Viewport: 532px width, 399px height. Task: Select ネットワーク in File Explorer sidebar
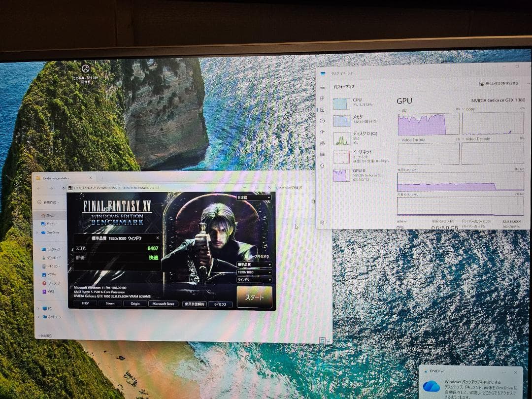52,317
